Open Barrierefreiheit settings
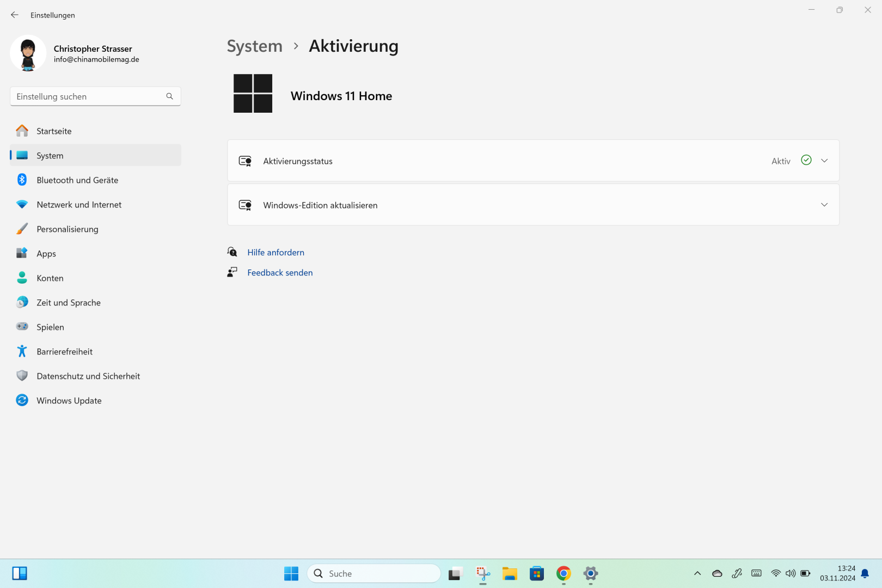This screenshot has height=588, width=882. [x=64, y=352]
